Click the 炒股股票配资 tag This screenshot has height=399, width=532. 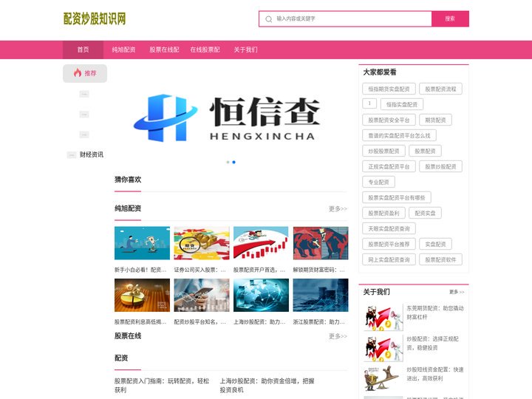(x=383, y=151)
